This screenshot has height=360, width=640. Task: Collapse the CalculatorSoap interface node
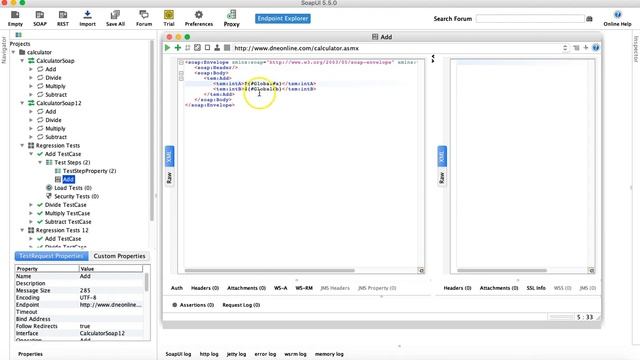(22, 61)
